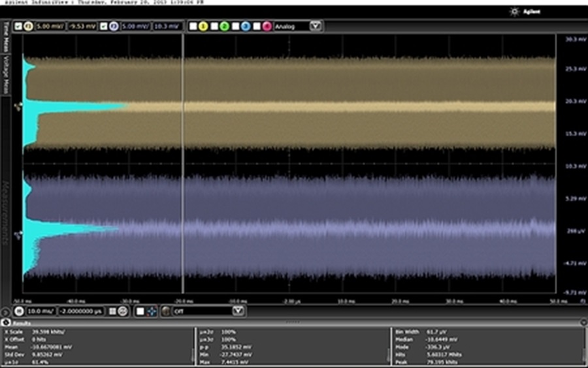Select the p-p value 35.1852 mV
Viewport: 588px width, 368px height.
[237, 347]
